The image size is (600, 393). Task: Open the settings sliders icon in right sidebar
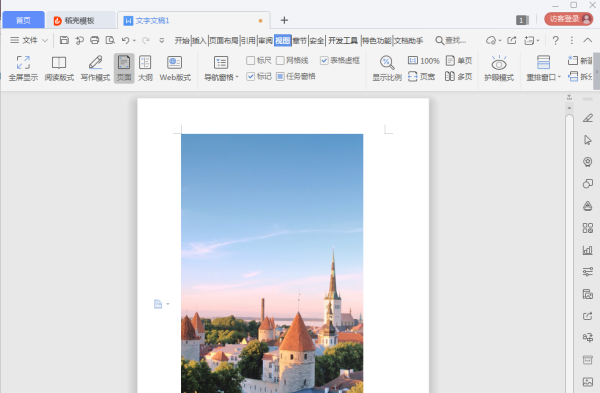588,272
